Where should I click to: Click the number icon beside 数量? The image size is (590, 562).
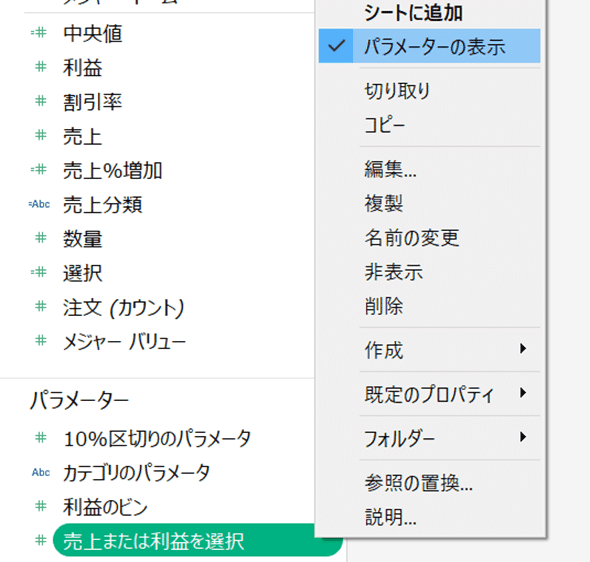coord(41,238)
